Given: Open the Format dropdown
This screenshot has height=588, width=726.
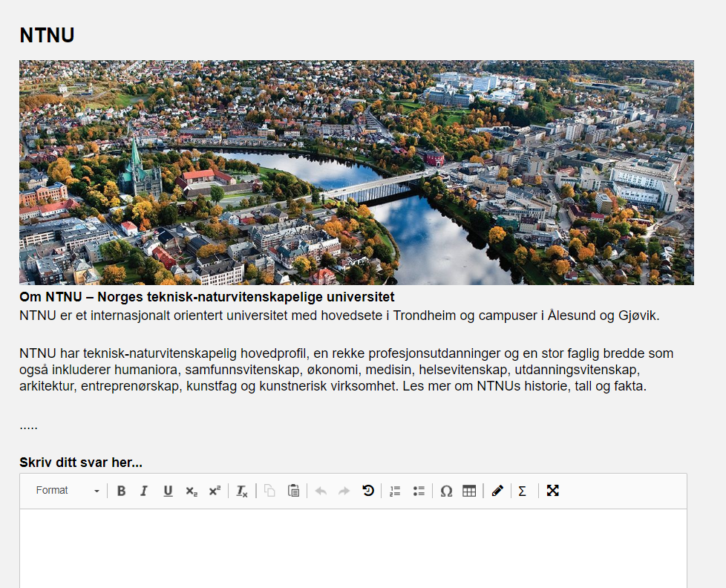Looking at the screenshot, I should (67, 491).
